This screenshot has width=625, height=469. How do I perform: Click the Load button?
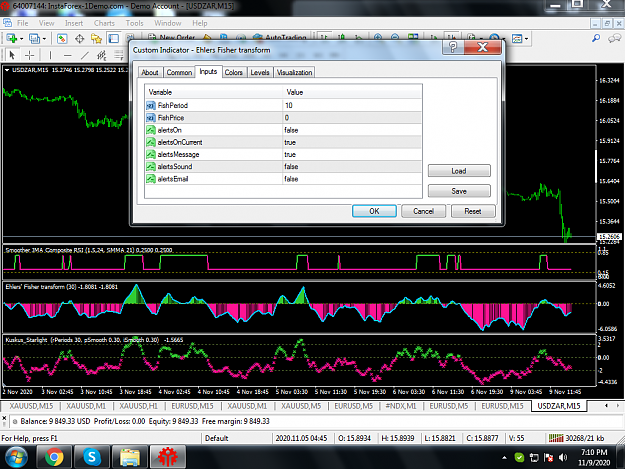[459, 171]
